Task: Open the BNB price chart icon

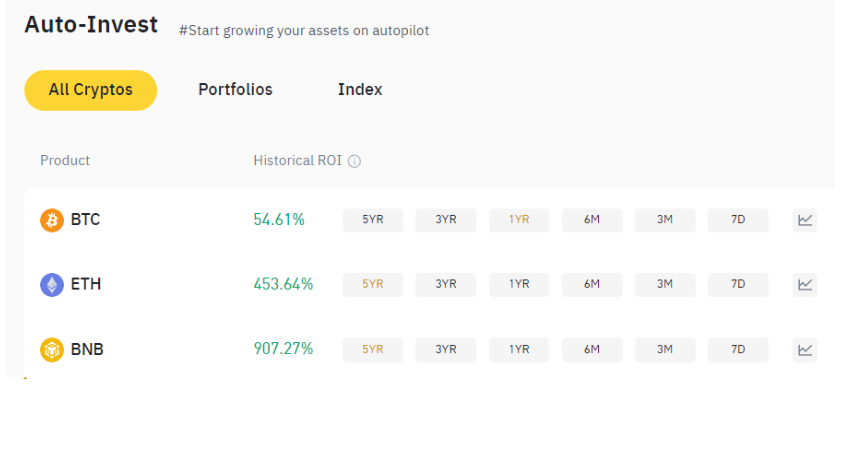Action: pyautogui.click(x=805, y=350)
